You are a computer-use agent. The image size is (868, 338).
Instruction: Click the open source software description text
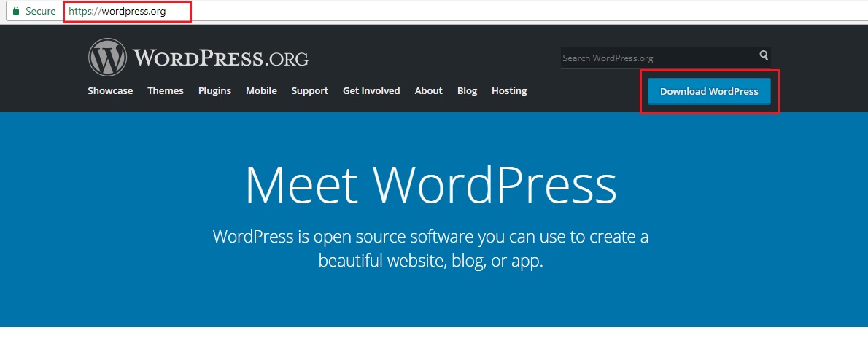[430, 248]
